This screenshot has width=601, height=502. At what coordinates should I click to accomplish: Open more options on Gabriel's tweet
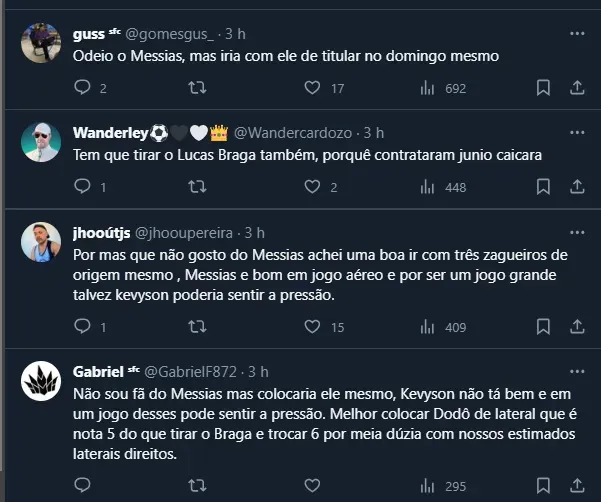click(577, 371)
